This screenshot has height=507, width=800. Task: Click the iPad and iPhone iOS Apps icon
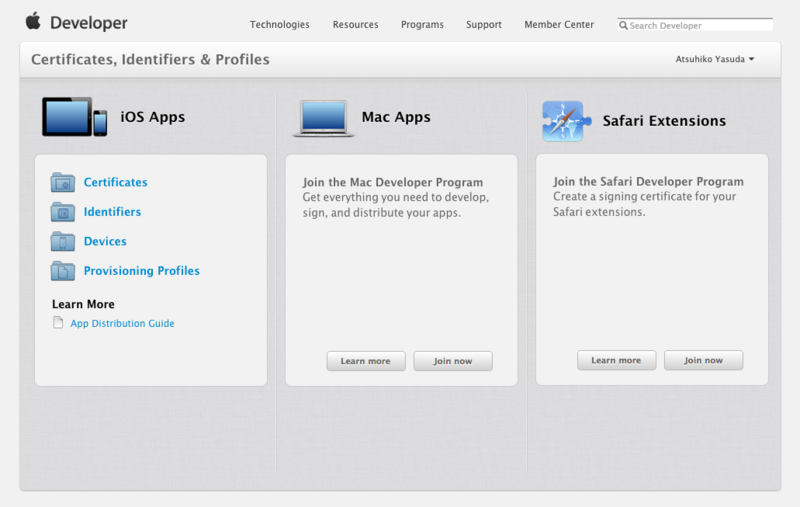point(74,117)
